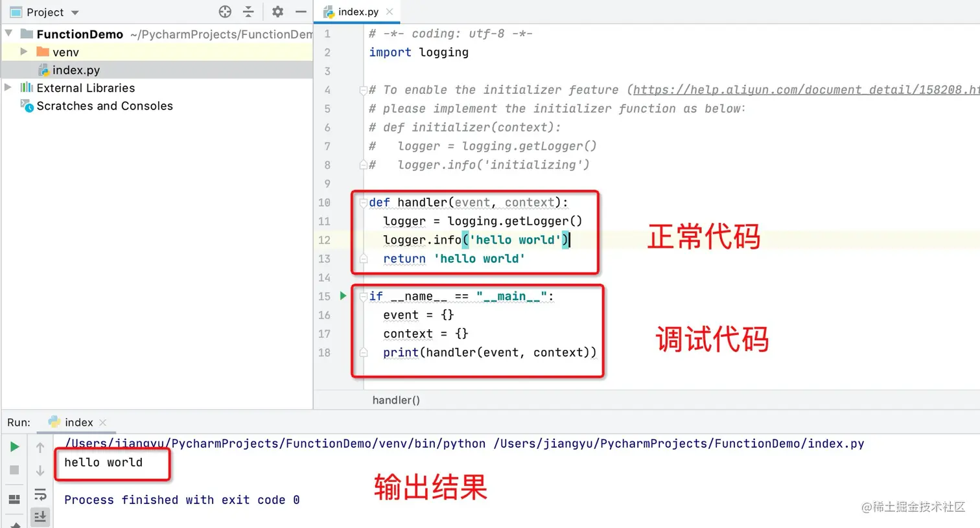Click the stop square in Run panel
This screenshot has height=528, width=980.
(x=14, y=470)
